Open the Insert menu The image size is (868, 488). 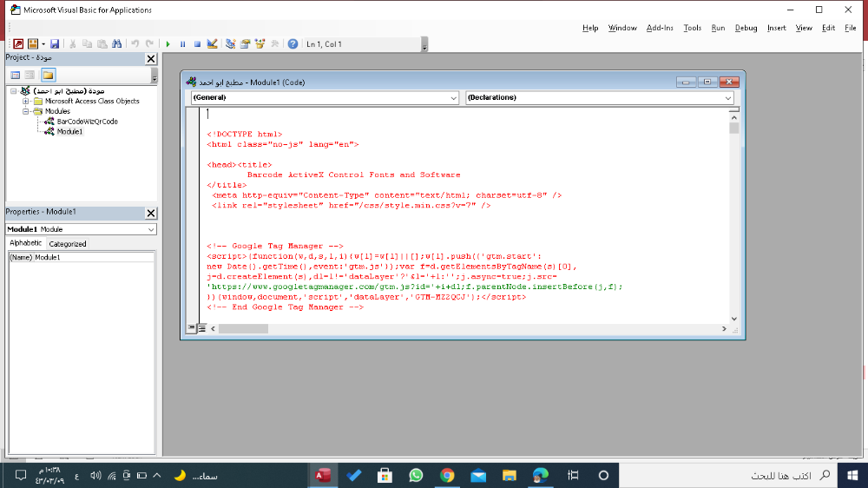click(776, 28)
